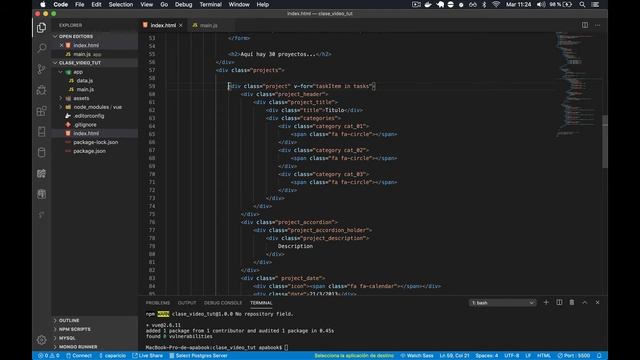Click Connect in the status bar
640x360 pixels.
pyautogui.click(x=79, y=356)
